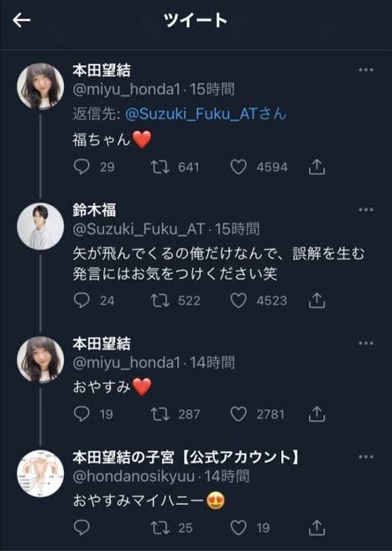Screen dimensions: 392x551
Task: Share the おやすみマイハニー tweet
Action: point(316,527)
